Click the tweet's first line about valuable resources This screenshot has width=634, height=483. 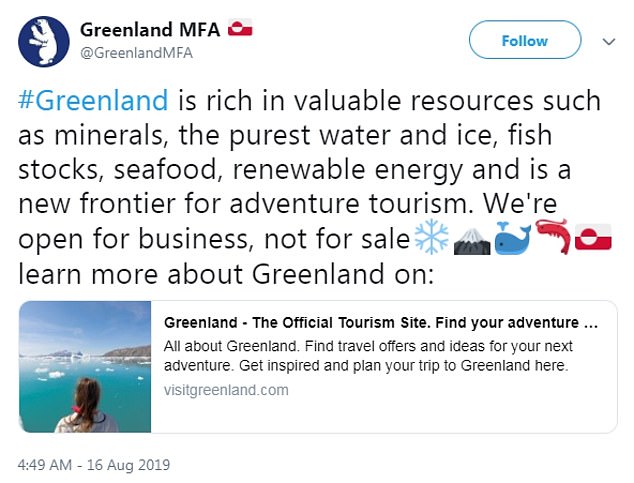309,100
